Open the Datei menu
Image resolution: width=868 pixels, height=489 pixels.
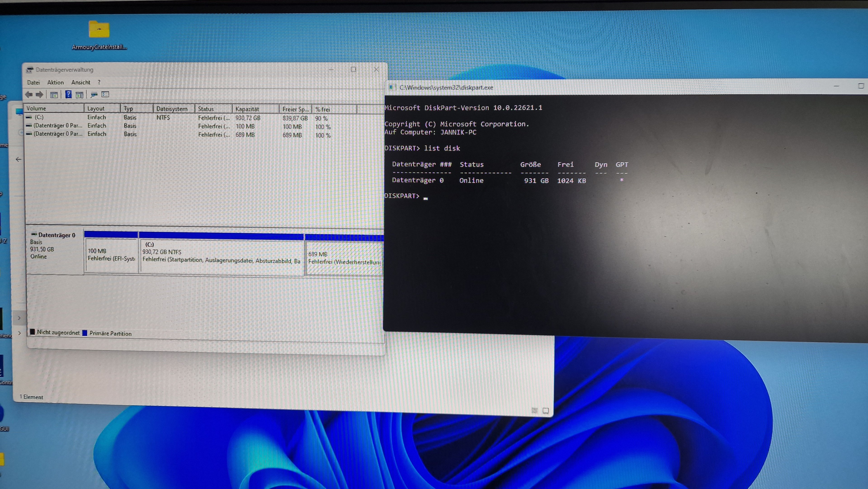point(33,82)
